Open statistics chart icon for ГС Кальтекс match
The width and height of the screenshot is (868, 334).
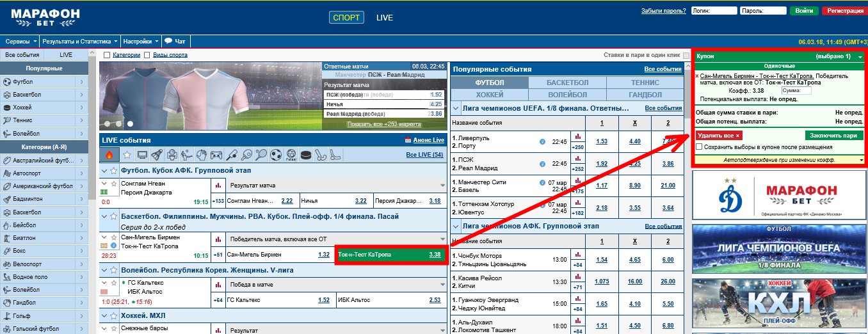coord(218,283)
